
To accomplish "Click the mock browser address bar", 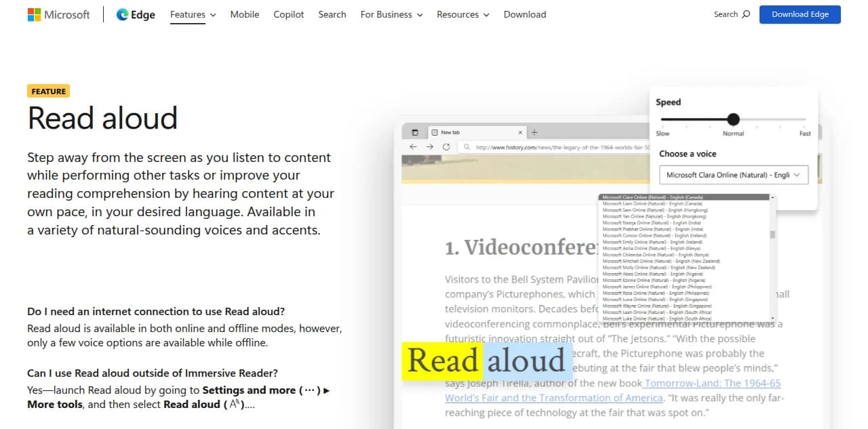I will tap(556, 146).
